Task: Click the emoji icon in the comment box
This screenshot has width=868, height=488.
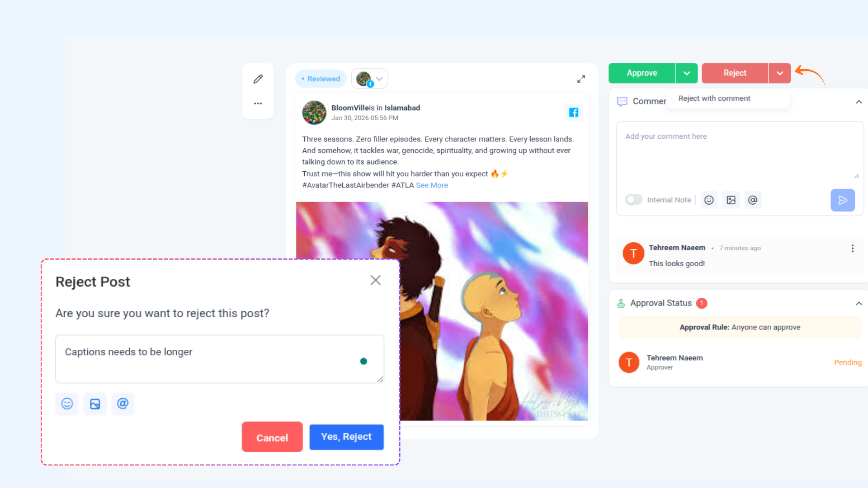Action: pos(709,200)
